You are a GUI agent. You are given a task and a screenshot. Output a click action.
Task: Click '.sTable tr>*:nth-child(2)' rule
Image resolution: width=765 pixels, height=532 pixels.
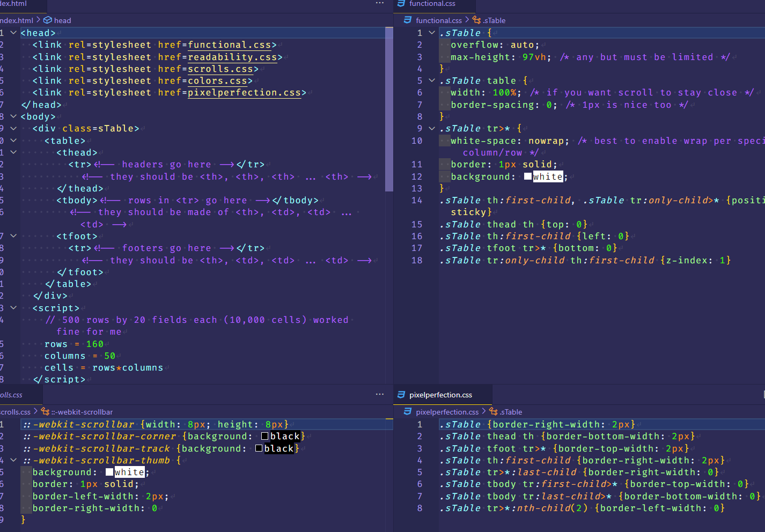pos(582,508)
